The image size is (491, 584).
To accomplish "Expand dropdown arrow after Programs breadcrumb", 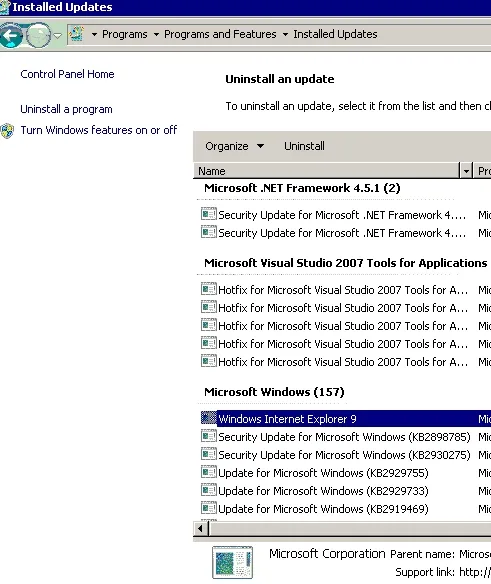I will tap(156, 34).
